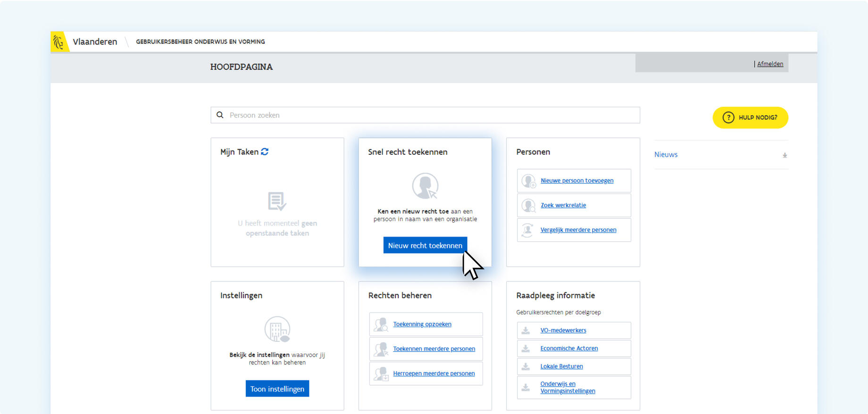Click the building icon in Instellingen card
Viewport: 868px width, 414px height.
277,329
